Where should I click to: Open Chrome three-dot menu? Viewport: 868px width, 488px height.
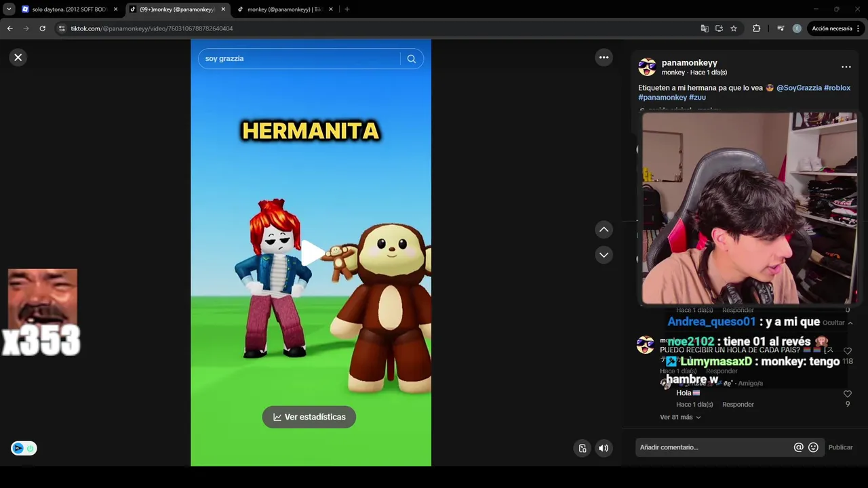pos(859,28)
